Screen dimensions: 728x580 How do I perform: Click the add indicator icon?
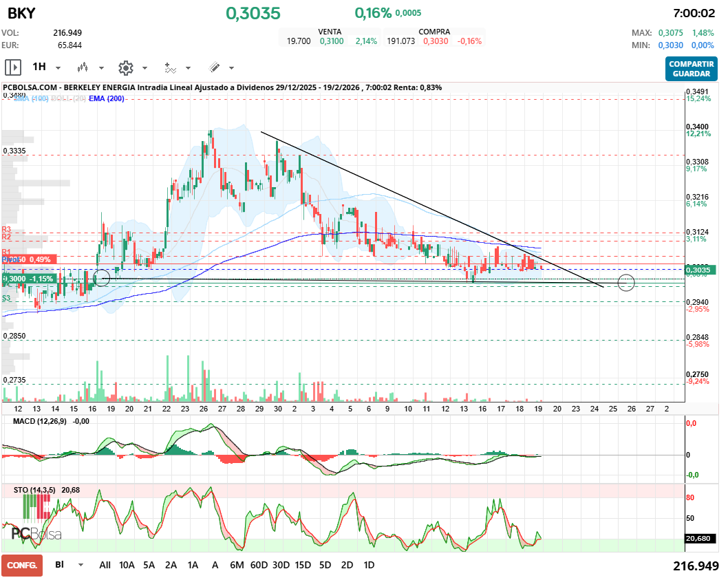[170, 67]
